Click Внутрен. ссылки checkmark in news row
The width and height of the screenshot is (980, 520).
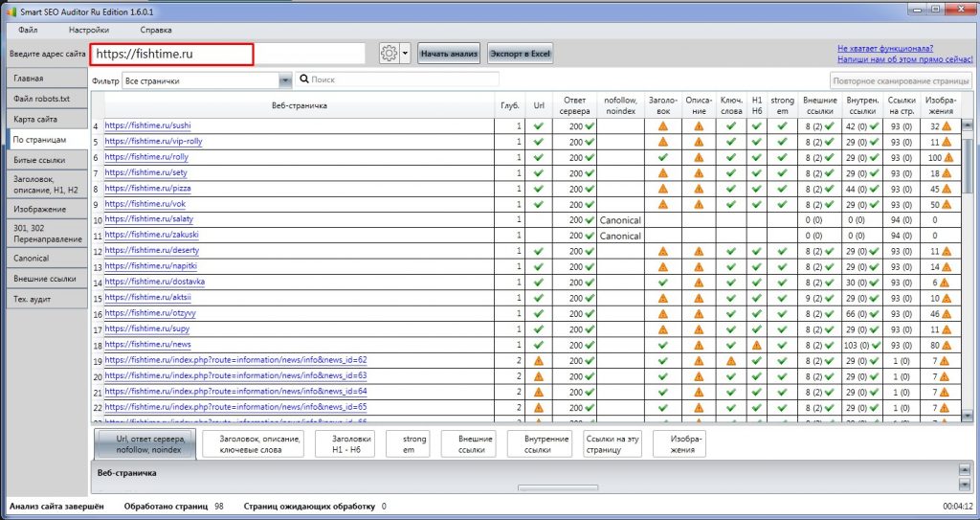point(877,345)
